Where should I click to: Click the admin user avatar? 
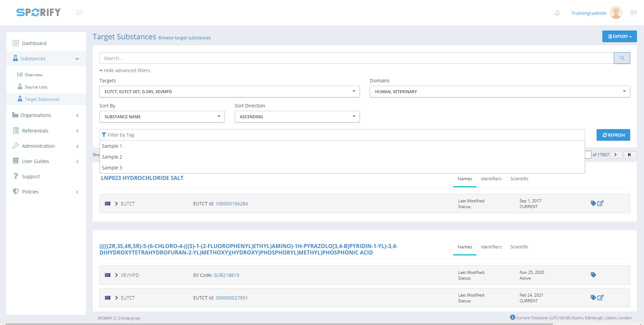pos(616,13)
